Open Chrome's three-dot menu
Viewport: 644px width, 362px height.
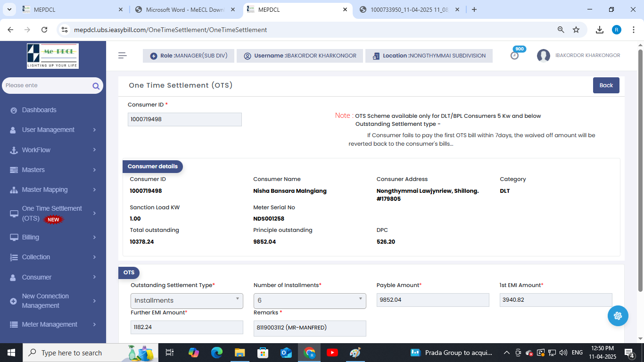click(x=633, y=30)
